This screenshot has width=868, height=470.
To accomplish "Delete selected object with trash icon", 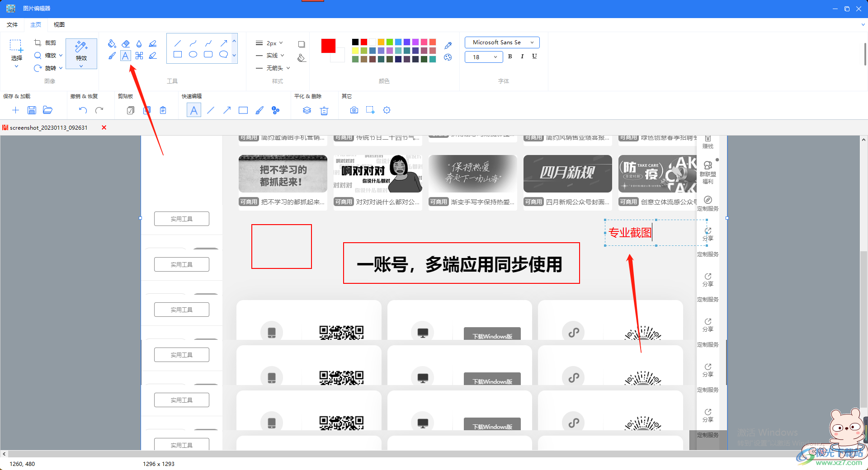I will click(324, 111).
